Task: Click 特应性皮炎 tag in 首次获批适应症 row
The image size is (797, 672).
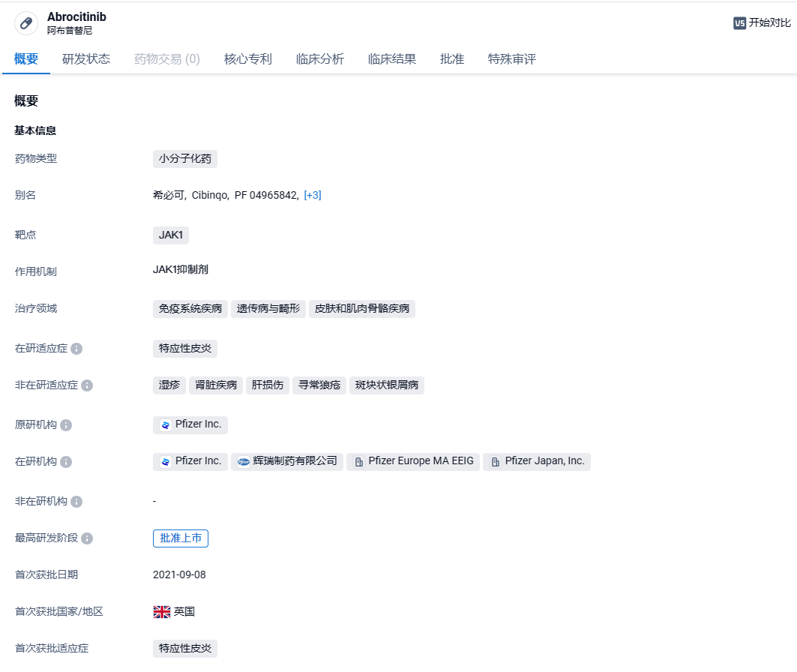Action: (x=185, y=649)
